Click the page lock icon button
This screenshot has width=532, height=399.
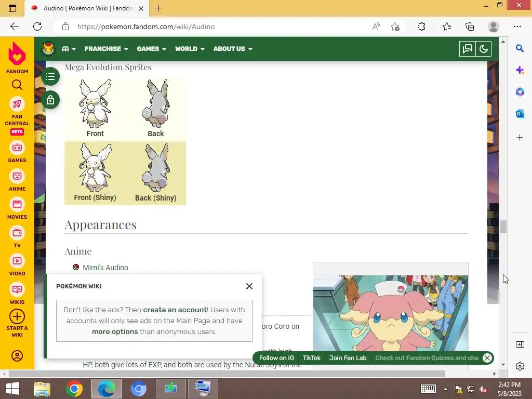(50, 100)
